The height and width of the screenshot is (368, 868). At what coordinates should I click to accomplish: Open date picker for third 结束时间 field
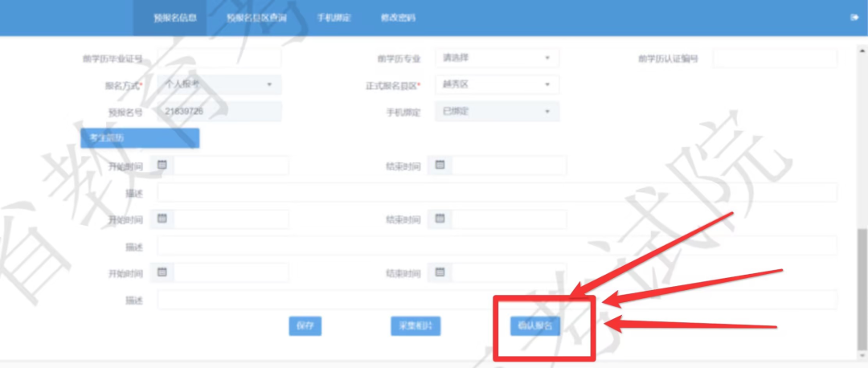coord(440,272)
